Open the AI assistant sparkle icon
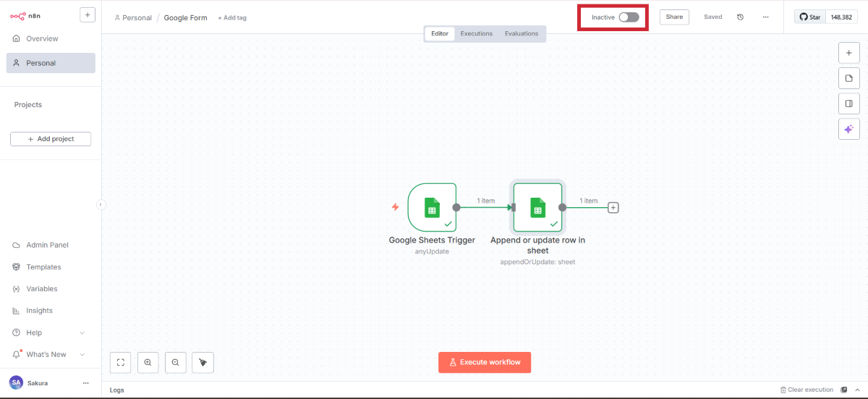Viewport: 868px width, 399px height. [x=848, y=129]
